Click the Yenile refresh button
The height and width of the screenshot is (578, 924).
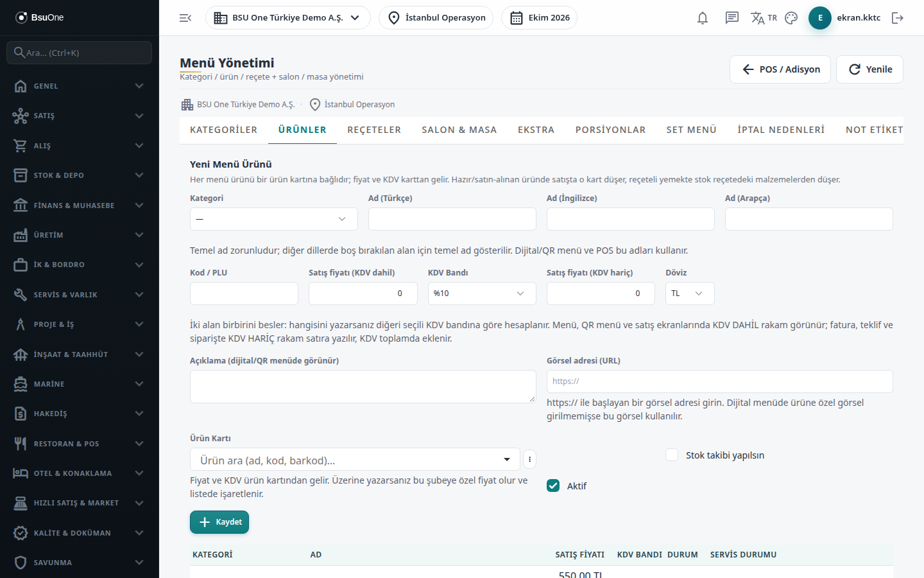tap(869, 69)
